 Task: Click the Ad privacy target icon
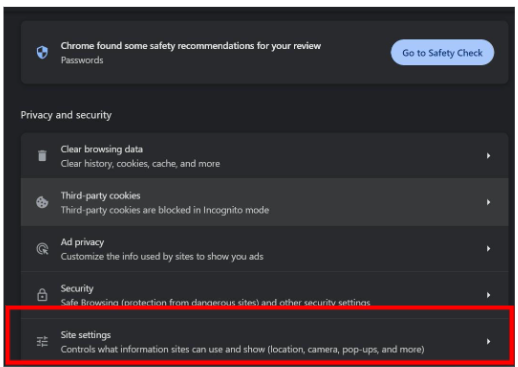pyautogui.click(x=42, y=249)
